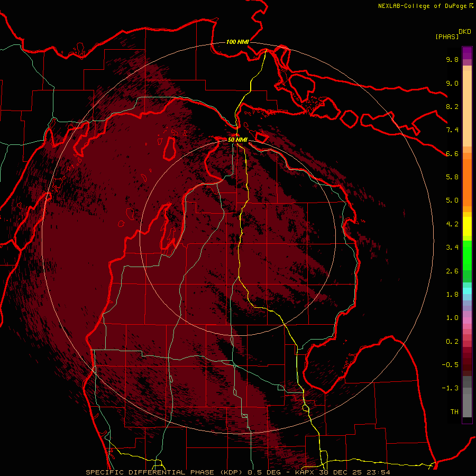
Task: Click the 6.6 legend value
Action: coord(452,153)
